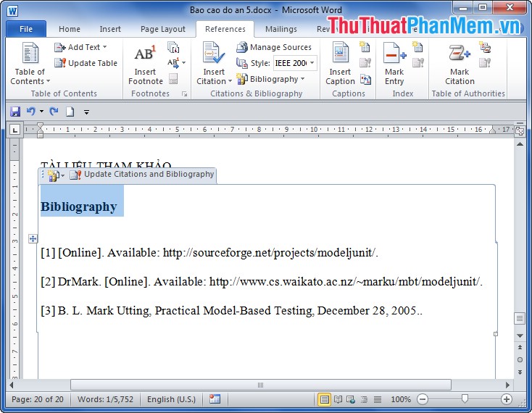The height and width of the screenshot is (413, 532).
Task: Click Insert Endnote icon
Action: (173, 48)
